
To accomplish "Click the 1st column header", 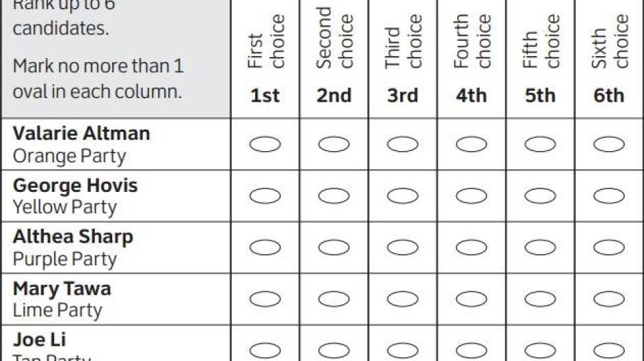I will click(265, 96).
